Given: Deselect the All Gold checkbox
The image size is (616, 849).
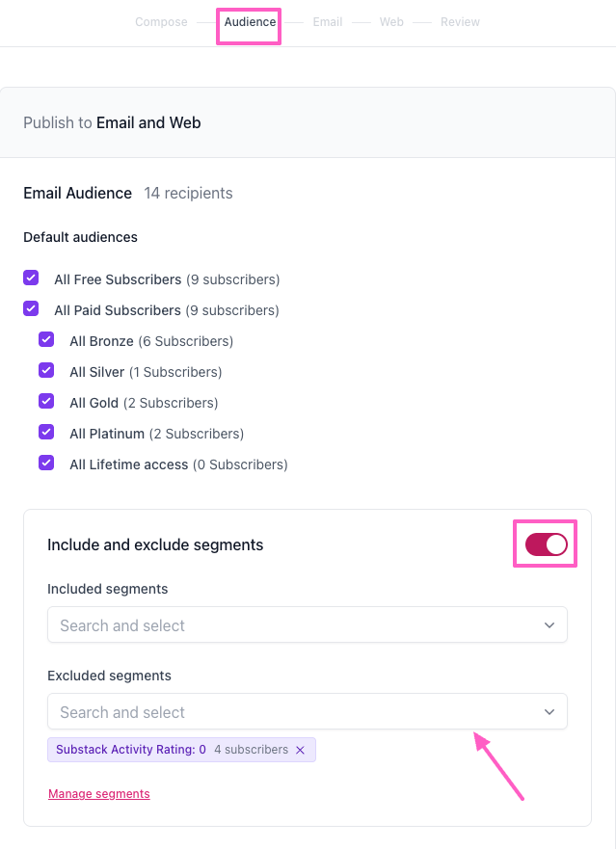Looking at the screenshot, I should [46, 401].
